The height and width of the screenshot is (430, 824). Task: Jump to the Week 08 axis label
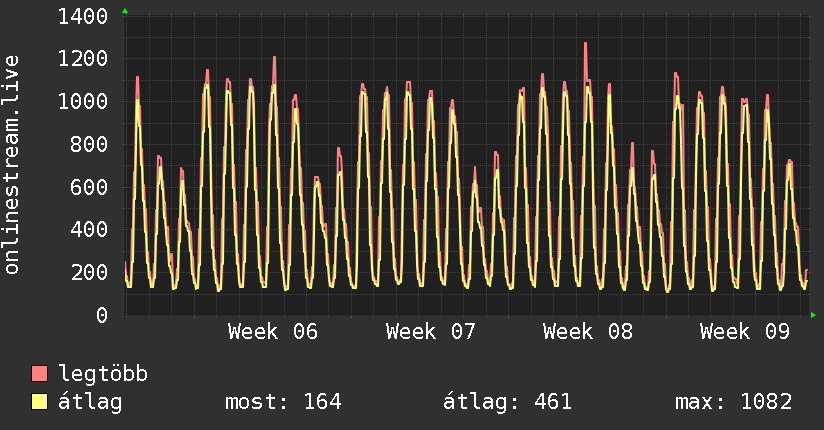pos(587,331)
